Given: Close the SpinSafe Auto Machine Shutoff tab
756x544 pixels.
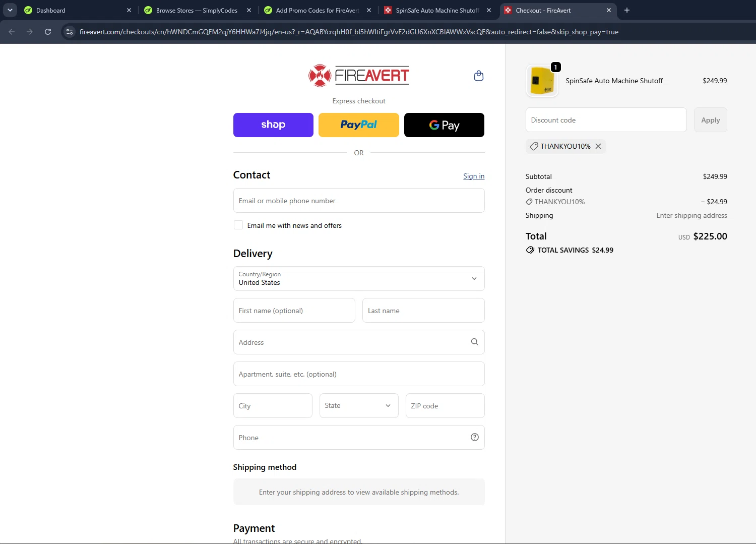Looking at the screenshot, I should click(489, 10).
